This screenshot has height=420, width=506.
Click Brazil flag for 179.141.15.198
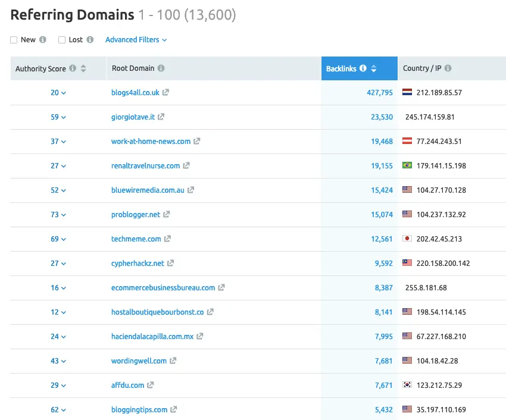click(407, 165)
